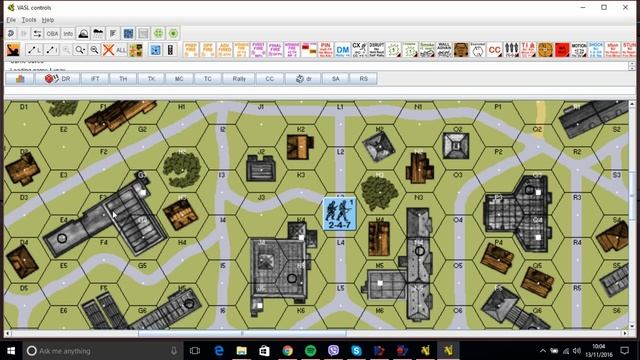
Task: Open the Tools menu
Action: tap(29, 20)
